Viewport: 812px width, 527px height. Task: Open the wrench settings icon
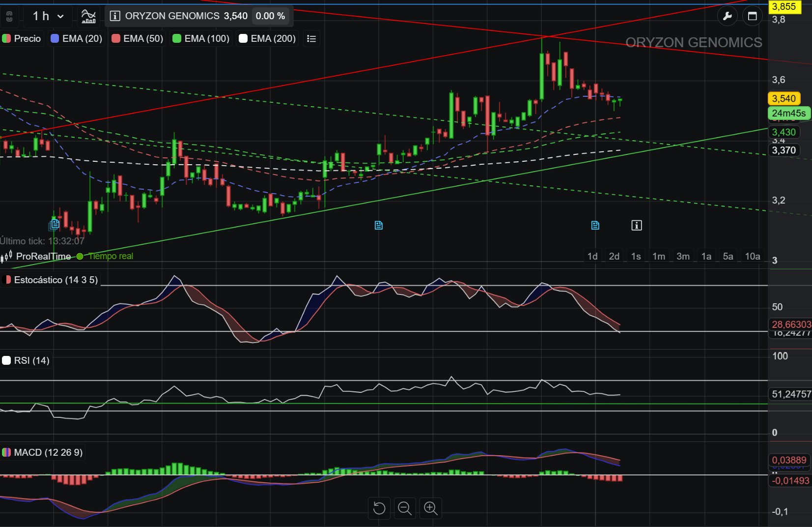(728, 16)
